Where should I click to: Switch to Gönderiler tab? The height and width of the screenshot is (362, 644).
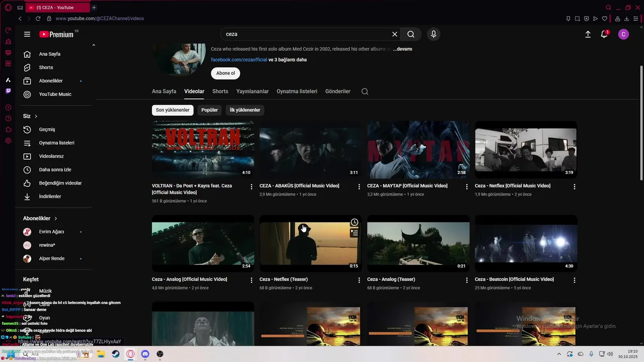[338, 92]
